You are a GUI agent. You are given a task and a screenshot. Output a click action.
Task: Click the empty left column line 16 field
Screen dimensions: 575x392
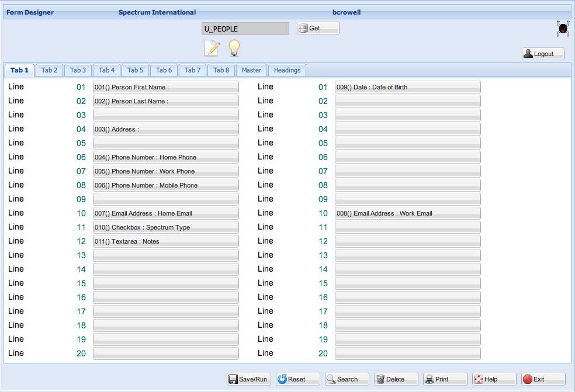point(166,297)
